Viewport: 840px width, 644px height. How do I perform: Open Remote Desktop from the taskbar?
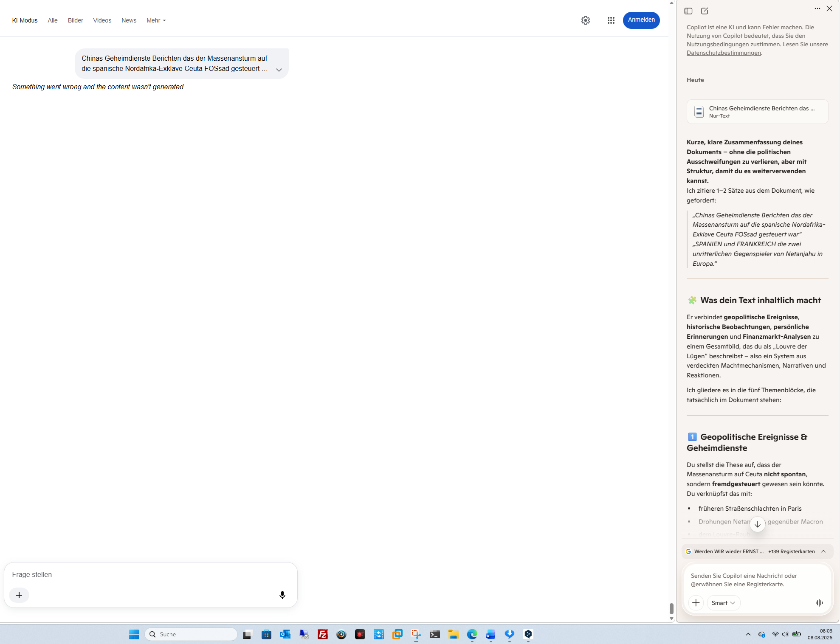click(304, 634)
